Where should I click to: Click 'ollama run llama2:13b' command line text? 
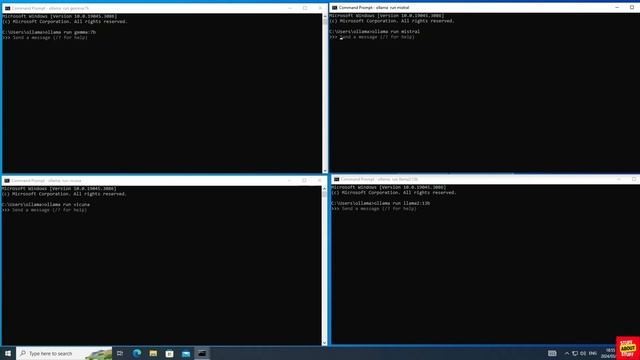tap(401, 203)
